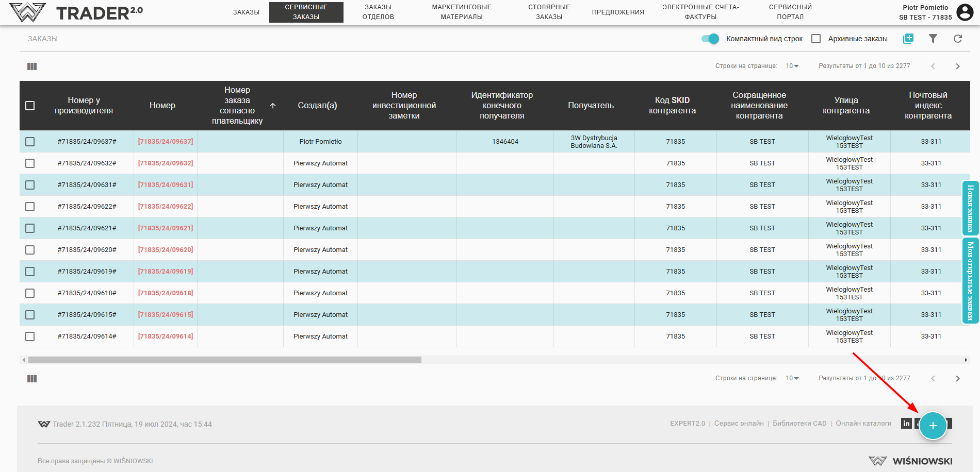Screen dimensions: 980x472
Task: Click the filter funnel icon
Action: (x=933, y=39)
